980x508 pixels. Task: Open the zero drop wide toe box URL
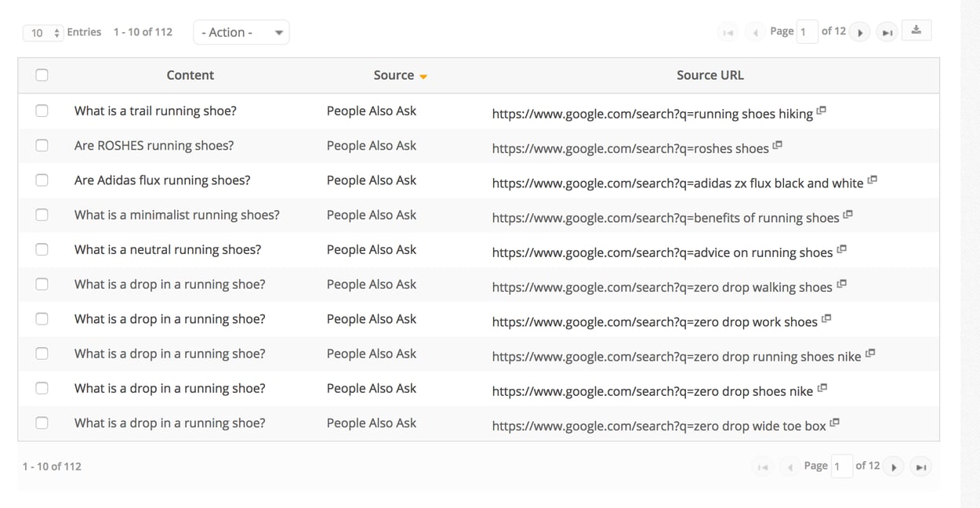[x=659, y=426]
